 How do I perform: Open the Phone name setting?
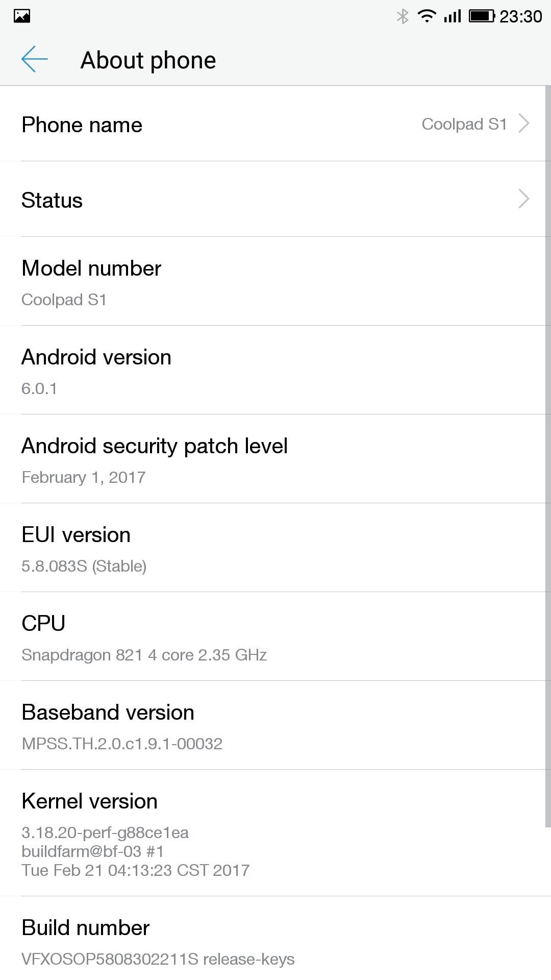(82, 125)
